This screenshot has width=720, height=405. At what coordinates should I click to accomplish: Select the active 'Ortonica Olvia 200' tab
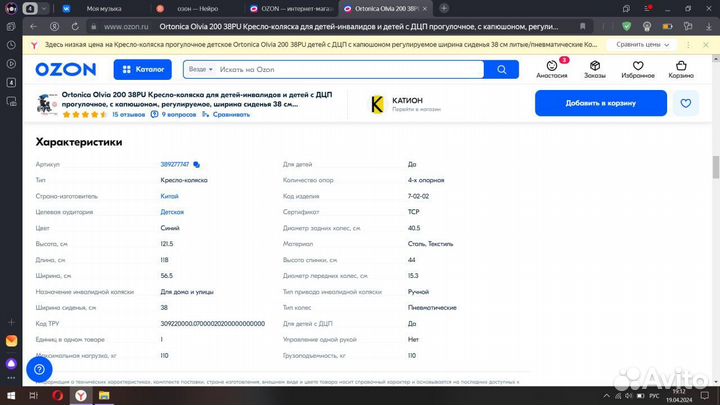[x=386, y=8]
